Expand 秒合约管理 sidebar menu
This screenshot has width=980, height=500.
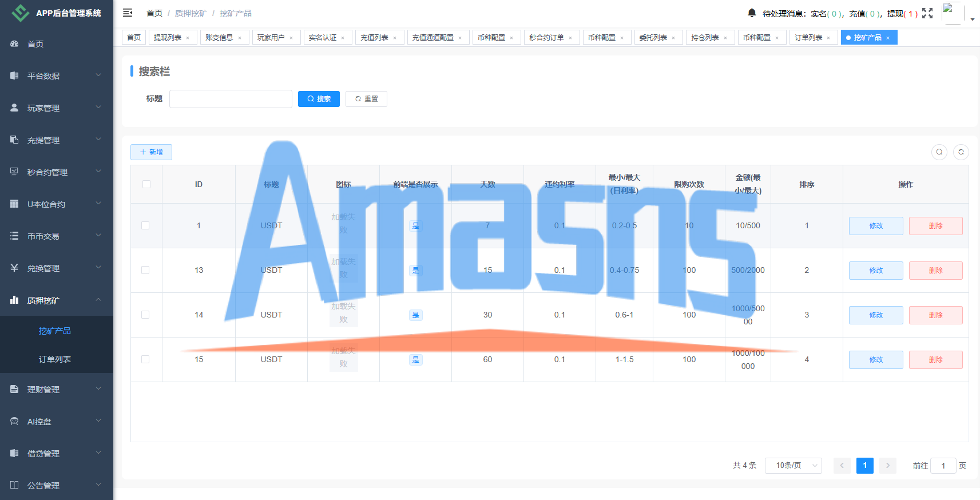[57, 172]
